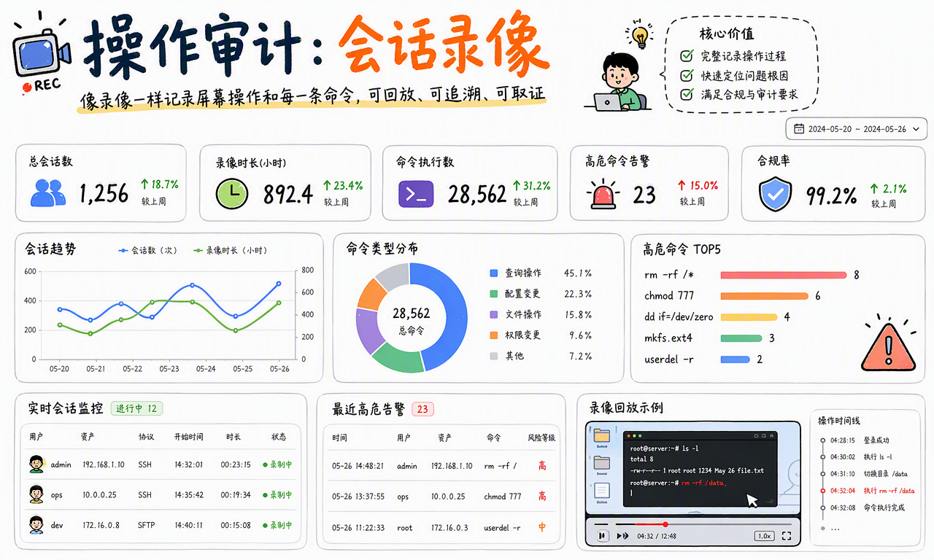934x560 pixels.
Task: Click the two-users icon in 总会话数 card
Action: coord(50,192)
